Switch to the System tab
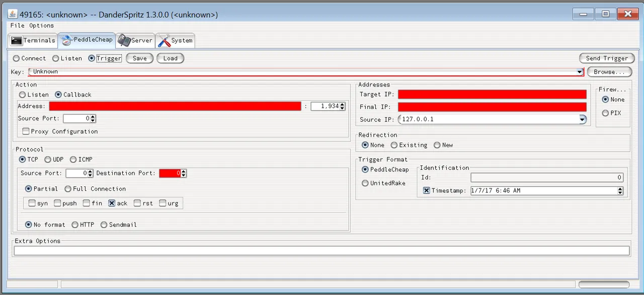The image size is (644, 295). click(x=175, y=40)
